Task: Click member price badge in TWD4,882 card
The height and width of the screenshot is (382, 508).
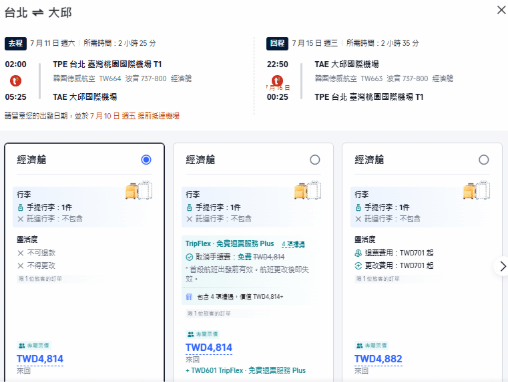Action: [372, 345]
